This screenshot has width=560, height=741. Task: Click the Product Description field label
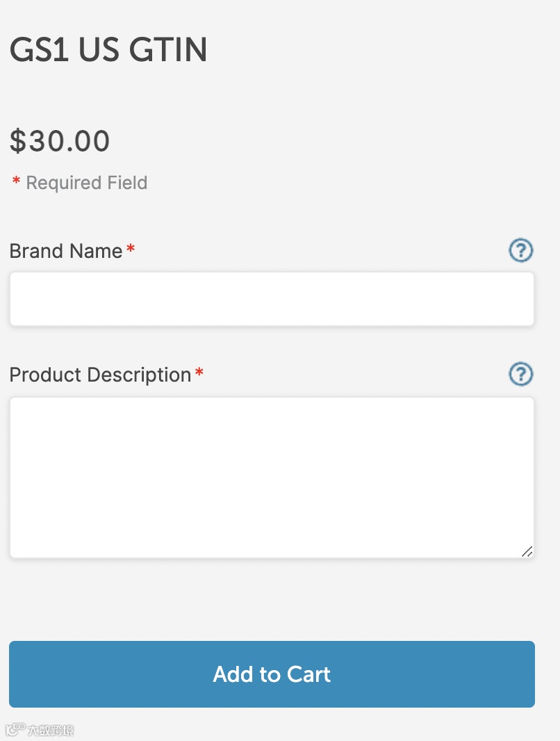pyautogui.click(x=100, y=375)
